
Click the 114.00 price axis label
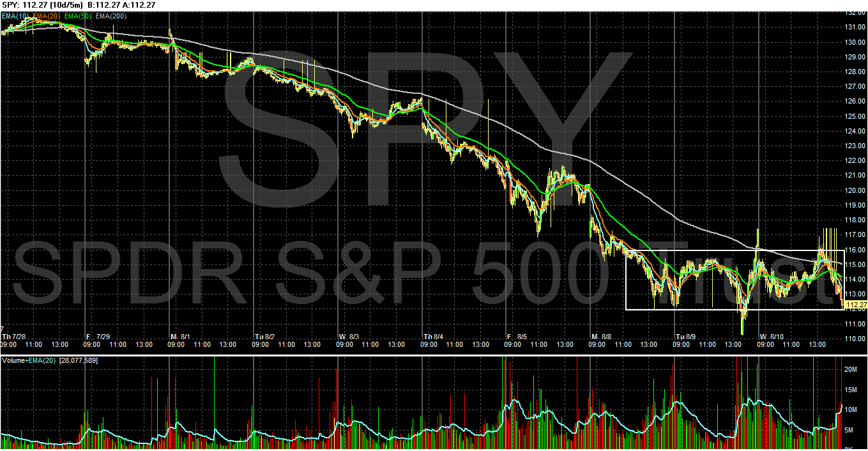click(x=857, y=279)
